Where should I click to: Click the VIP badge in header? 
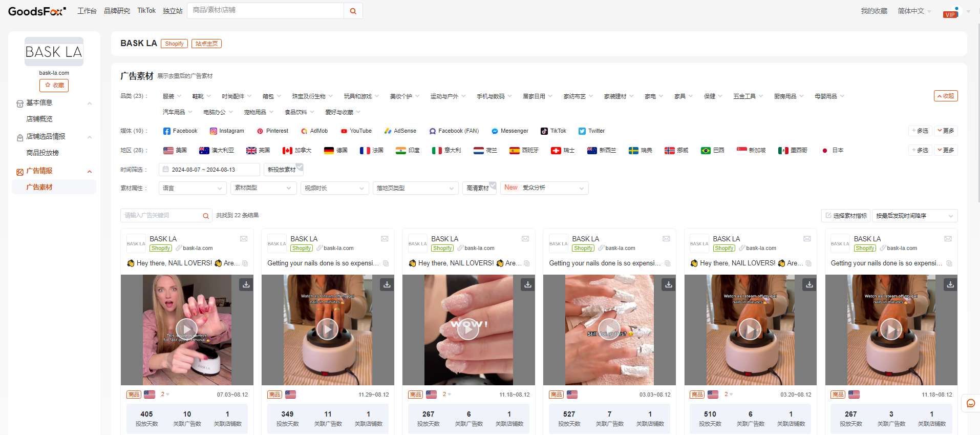950,14
